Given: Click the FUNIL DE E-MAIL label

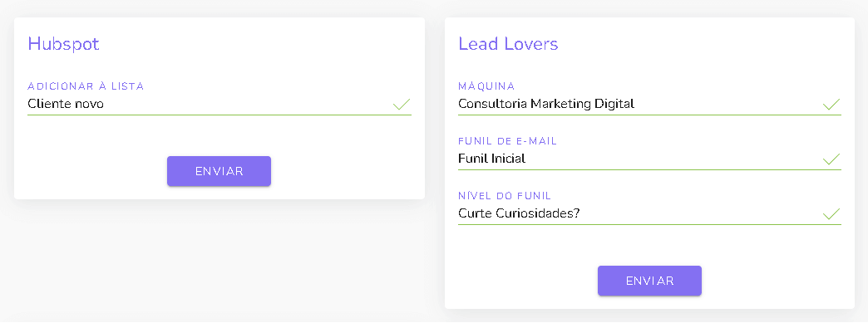Looking at the screenshot, I should [x=508, y=141].
